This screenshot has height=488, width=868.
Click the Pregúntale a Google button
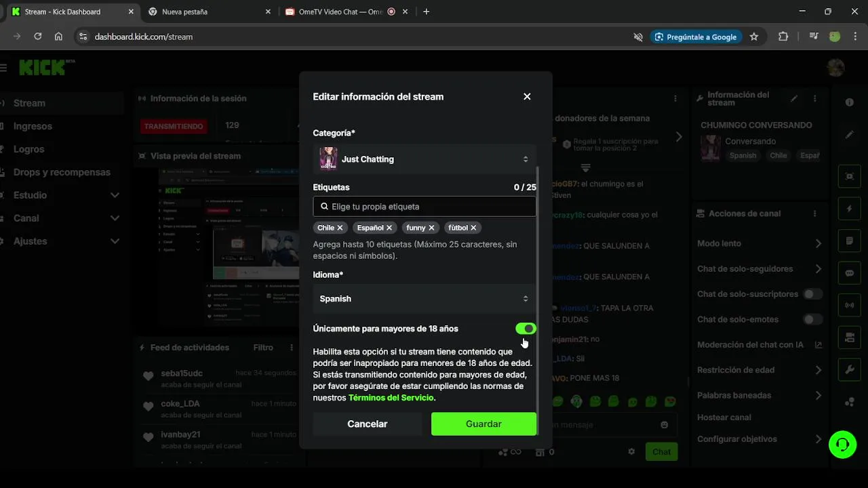(x=696, y=37)
